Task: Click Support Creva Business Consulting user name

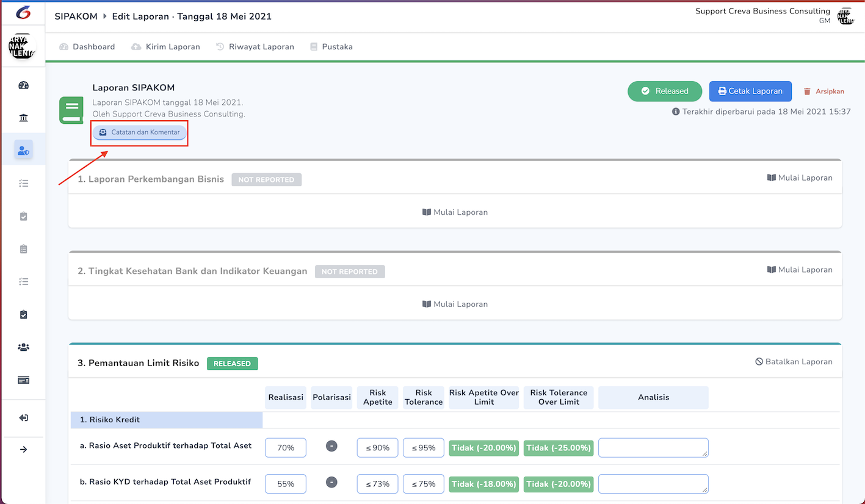Action: pos(762,11)
